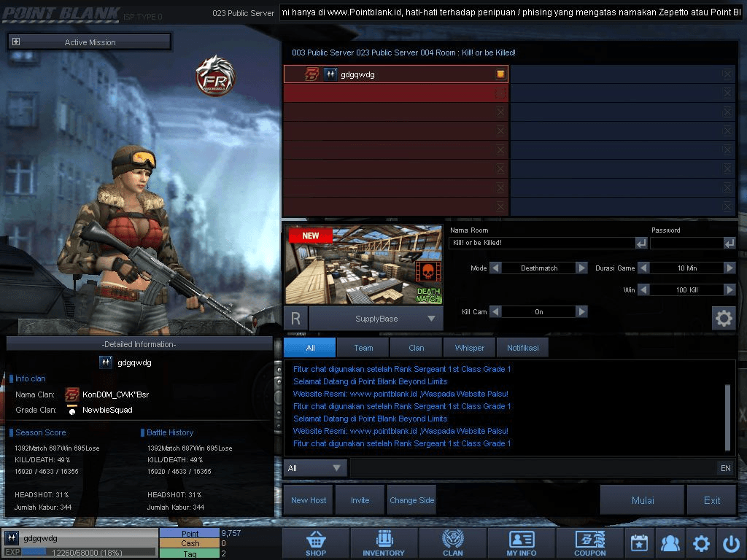747x560 pixels.
Task: Click the rank badge in gdgqwdg slot
Action: tap(330, 74)
